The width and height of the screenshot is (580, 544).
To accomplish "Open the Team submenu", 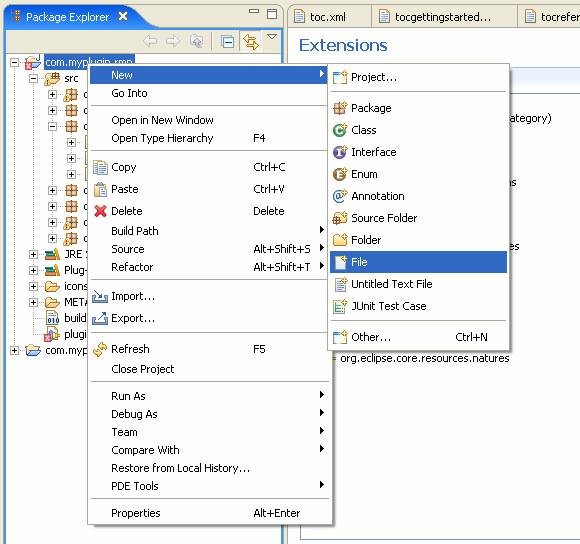I will (209, 432).
